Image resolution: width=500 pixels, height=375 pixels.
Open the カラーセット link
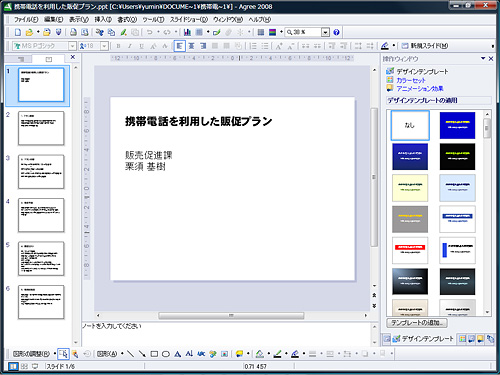click(x=411, y=80)
